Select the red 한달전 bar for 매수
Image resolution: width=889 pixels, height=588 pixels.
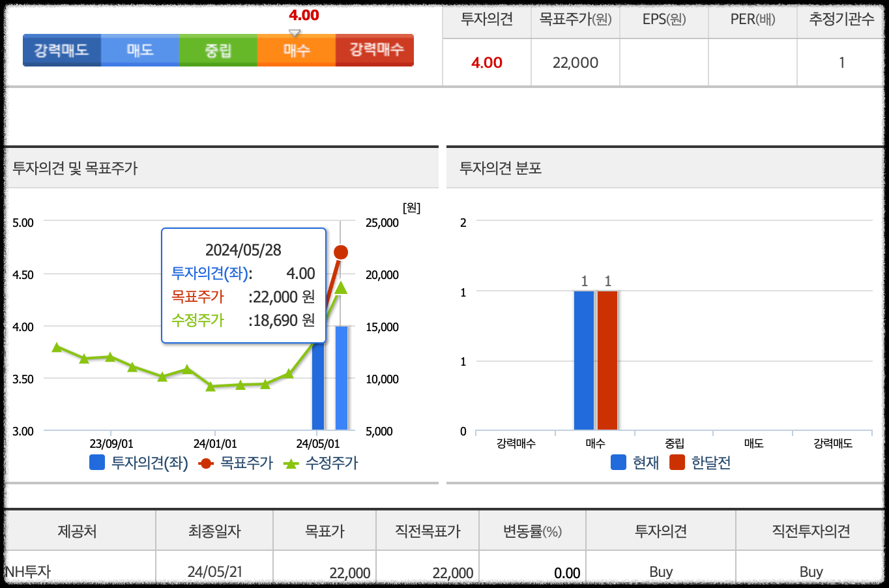click(607, 360)
